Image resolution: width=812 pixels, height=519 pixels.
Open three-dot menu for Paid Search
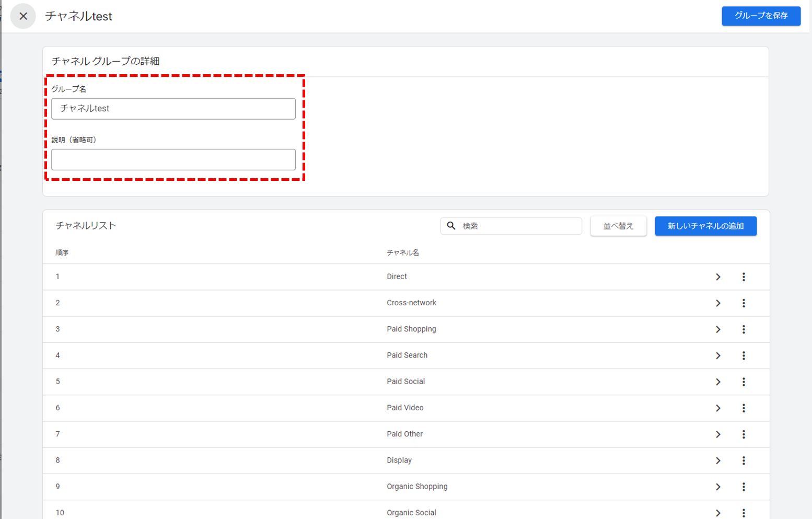[x=744, y=355]
